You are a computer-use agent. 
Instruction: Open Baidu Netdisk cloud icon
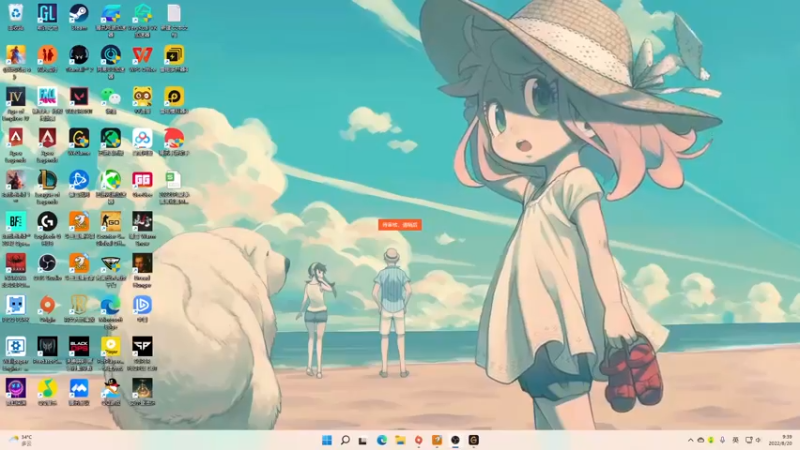coord(142,138)
